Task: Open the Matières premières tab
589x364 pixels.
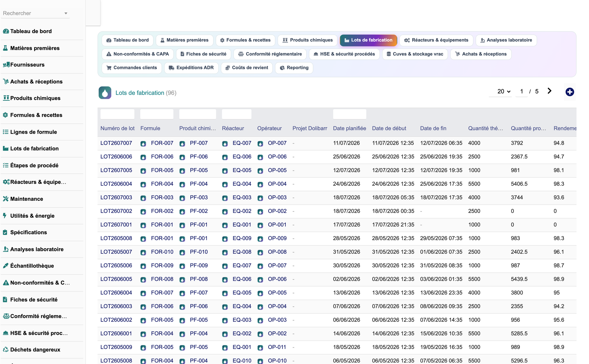Action: point(184,40)
